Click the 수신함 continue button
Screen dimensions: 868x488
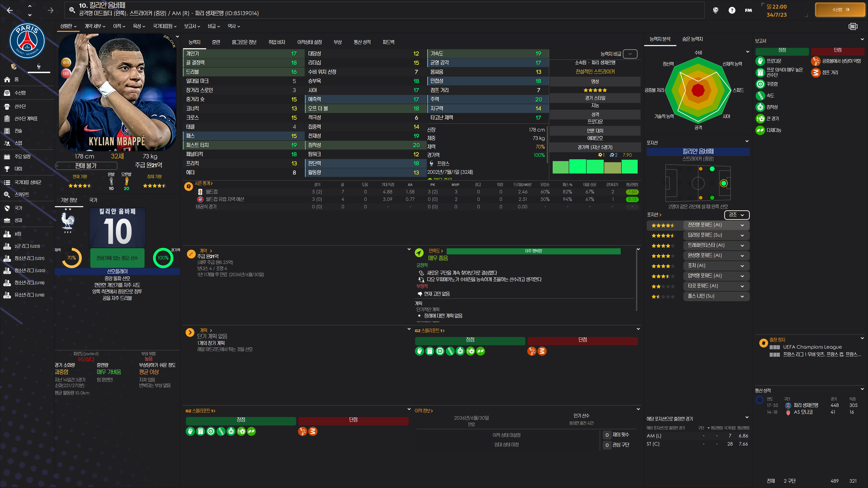tap(840, 10)
